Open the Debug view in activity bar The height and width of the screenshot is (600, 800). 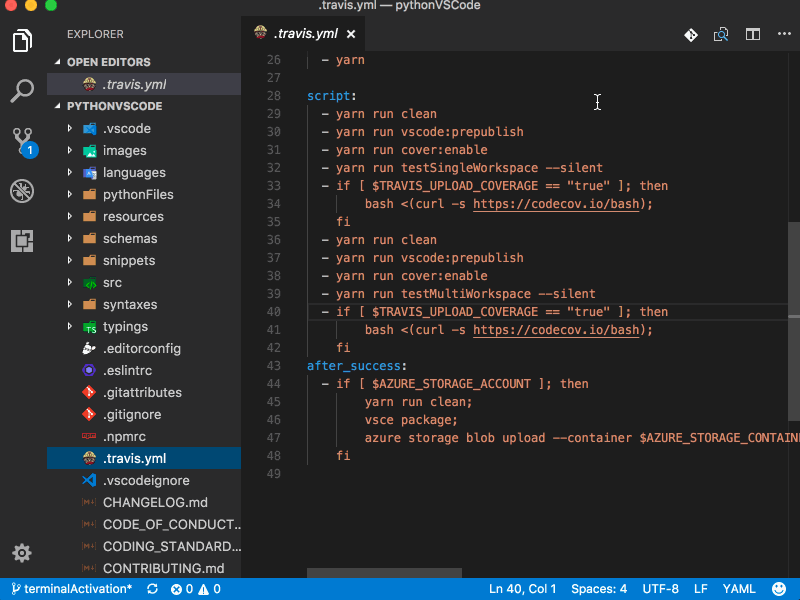pyautogui.click(x=22, y=191)
